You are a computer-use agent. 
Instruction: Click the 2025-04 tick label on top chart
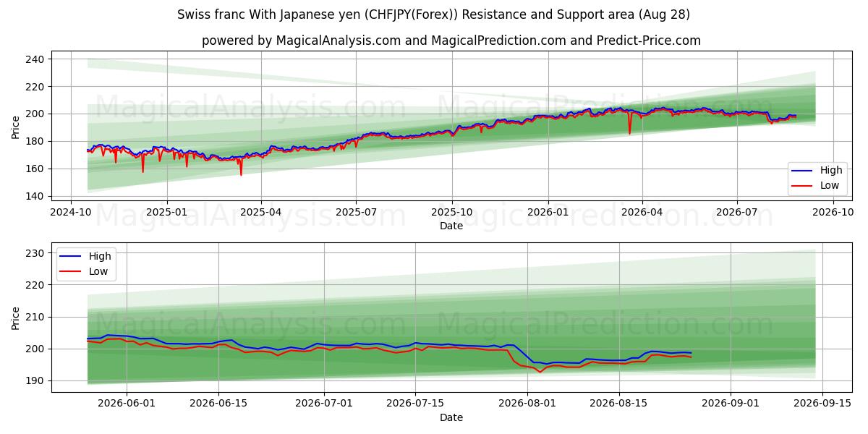(261, 212)
